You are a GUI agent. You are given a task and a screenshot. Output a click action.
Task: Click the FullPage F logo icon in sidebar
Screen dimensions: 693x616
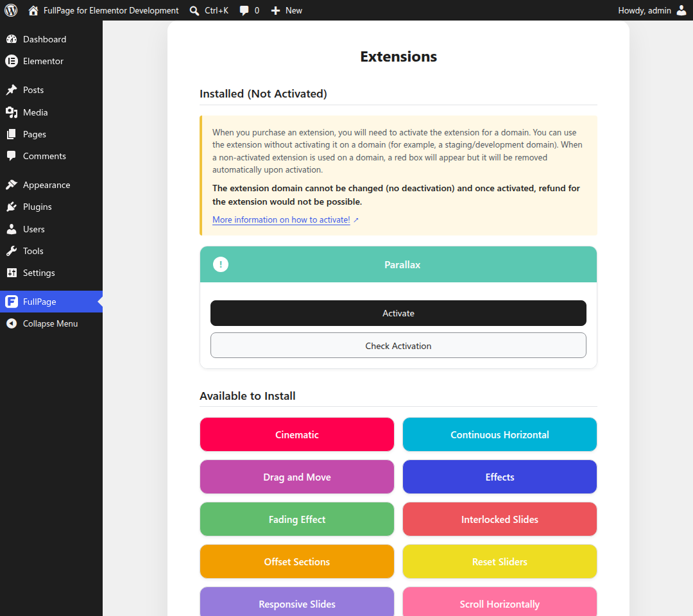coord(12,302)
